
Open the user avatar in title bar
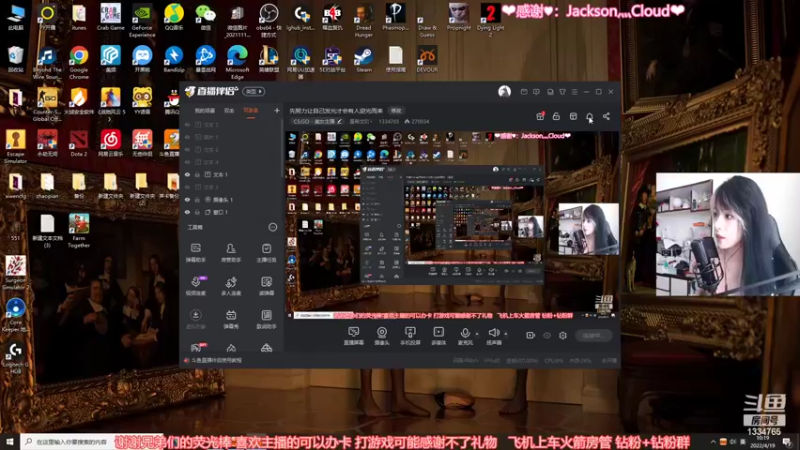coord(504,91)
